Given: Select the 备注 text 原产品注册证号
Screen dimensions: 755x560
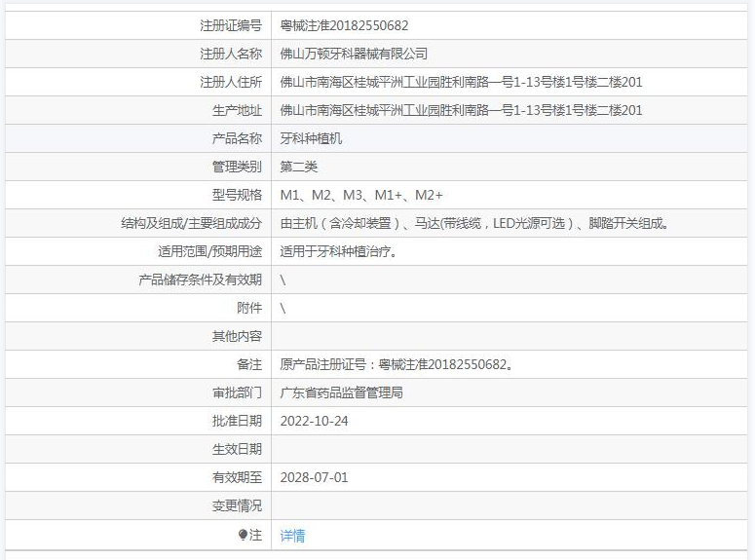Looking at the screenshot, I should pyautogui.click(x=396, y=364).
